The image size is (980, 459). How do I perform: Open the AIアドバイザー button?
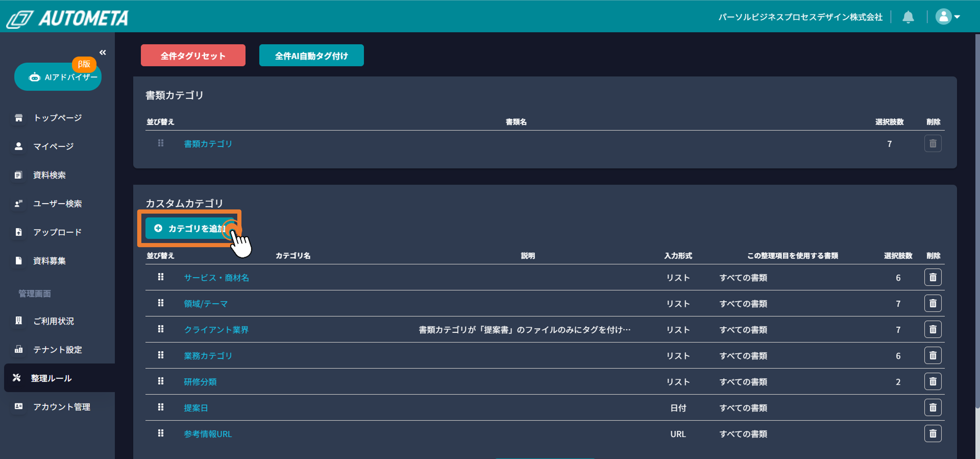click(58, 77)
